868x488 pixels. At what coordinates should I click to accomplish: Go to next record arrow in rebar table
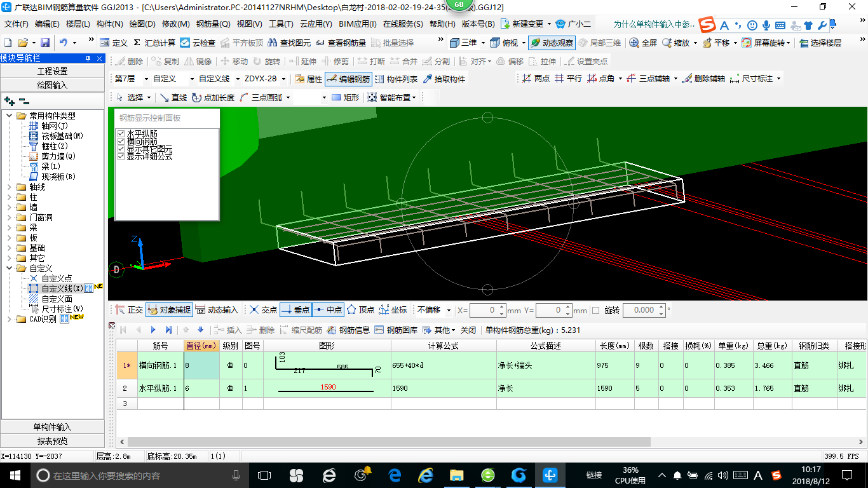pos(153,330)
